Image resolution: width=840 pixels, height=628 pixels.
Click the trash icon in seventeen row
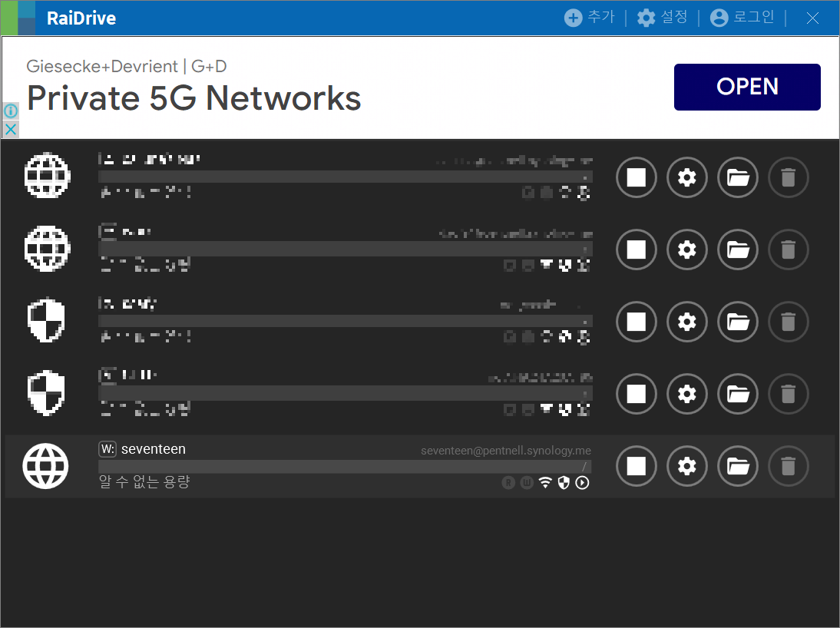[788, 466]
